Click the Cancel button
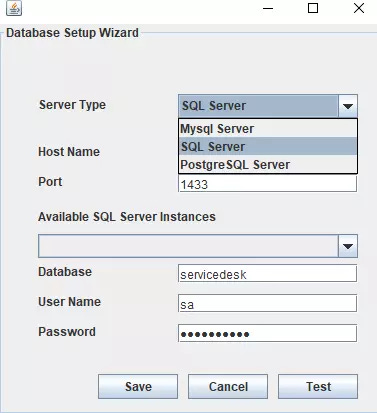 (228, 387)
